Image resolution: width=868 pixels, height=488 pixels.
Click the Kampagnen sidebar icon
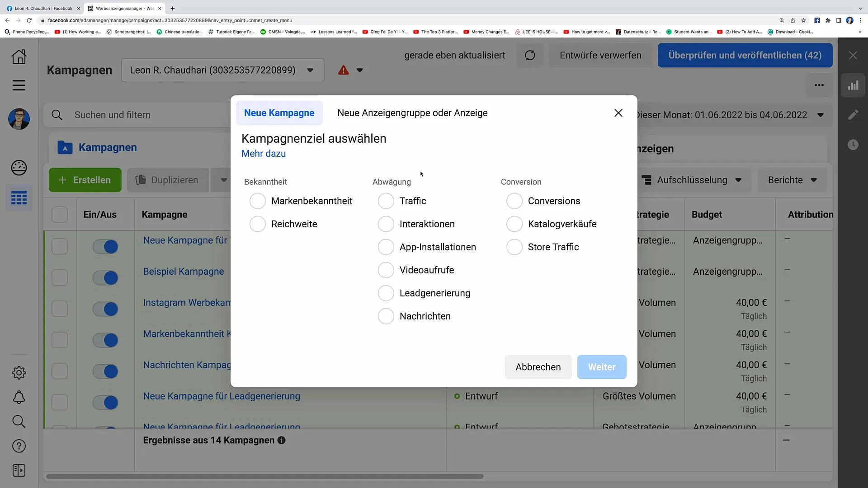point(19,198)
